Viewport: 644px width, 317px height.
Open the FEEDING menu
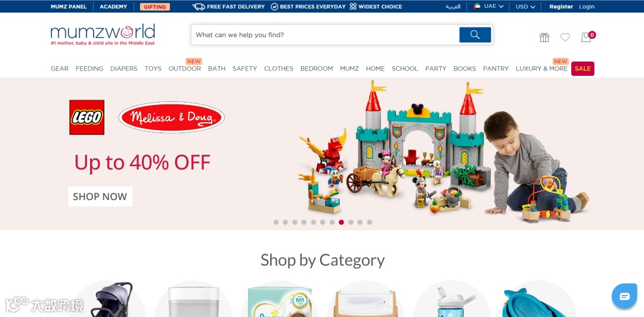coord(89,69)
